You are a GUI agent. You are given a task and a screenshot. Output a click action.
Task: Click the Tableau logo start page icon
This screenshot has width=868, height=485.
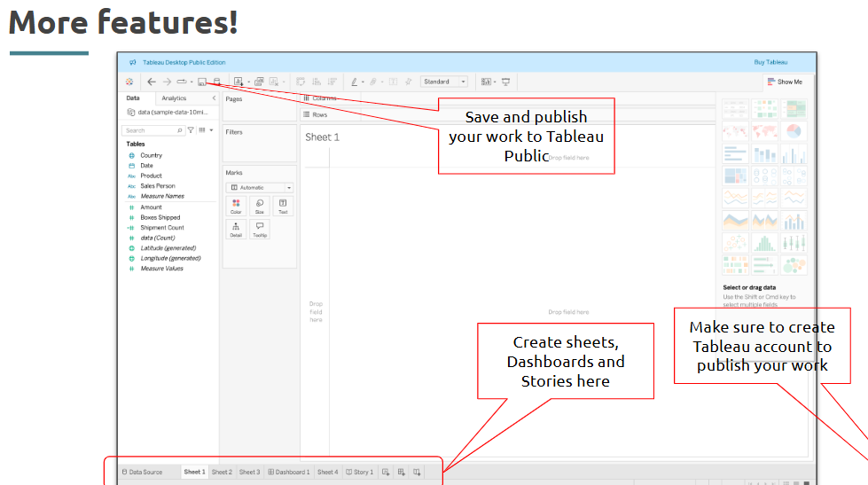[x=129, y=82]
